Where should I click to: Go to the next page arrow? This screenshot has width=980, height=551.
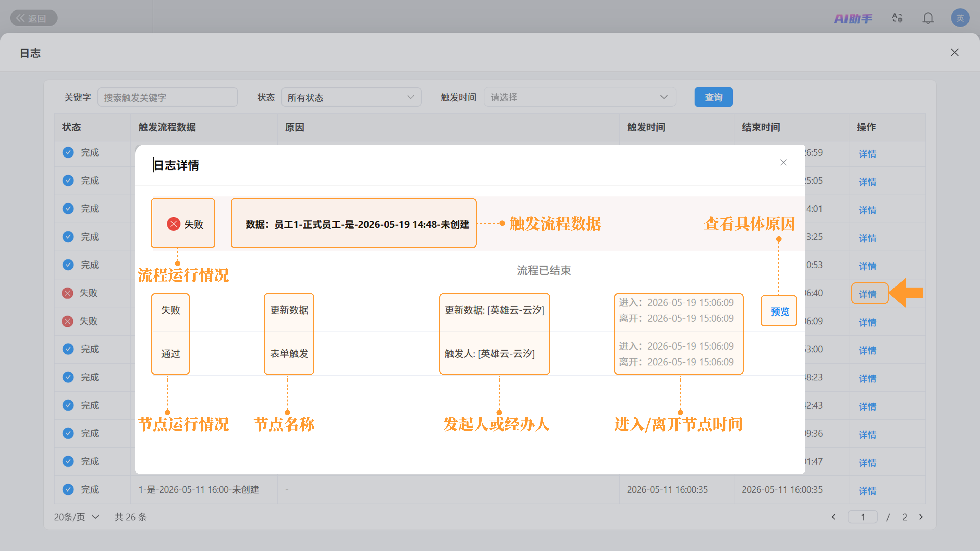click(x=921, y=517)
